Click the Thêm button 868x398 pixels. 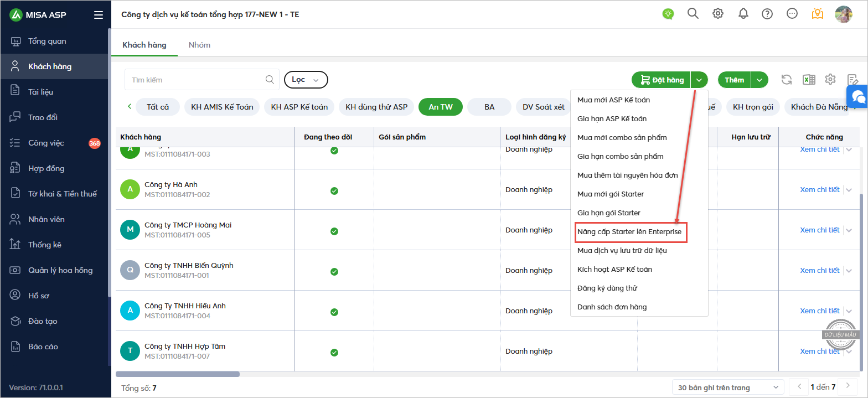tap(735, 80)
